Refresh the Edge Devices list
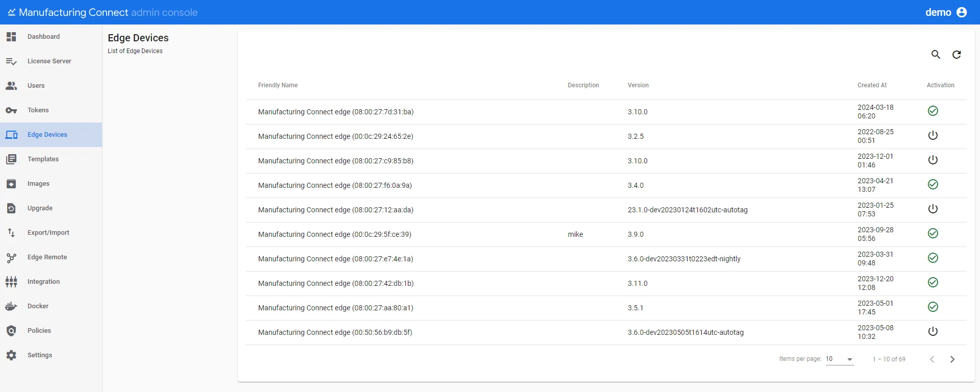The height and width of the screenshot is (392, 980). (957, 55)
